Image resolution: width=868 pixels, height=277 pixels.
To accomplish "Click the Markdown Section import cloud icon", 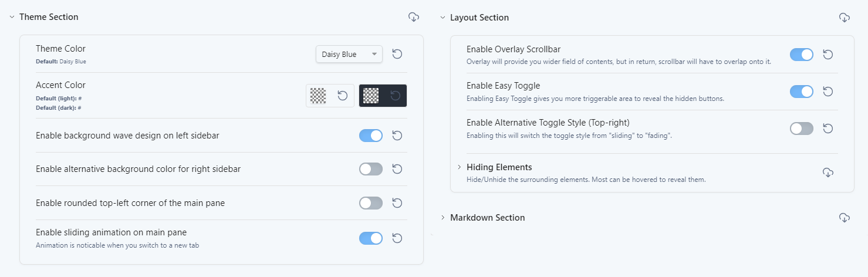I will click(845, 218).
